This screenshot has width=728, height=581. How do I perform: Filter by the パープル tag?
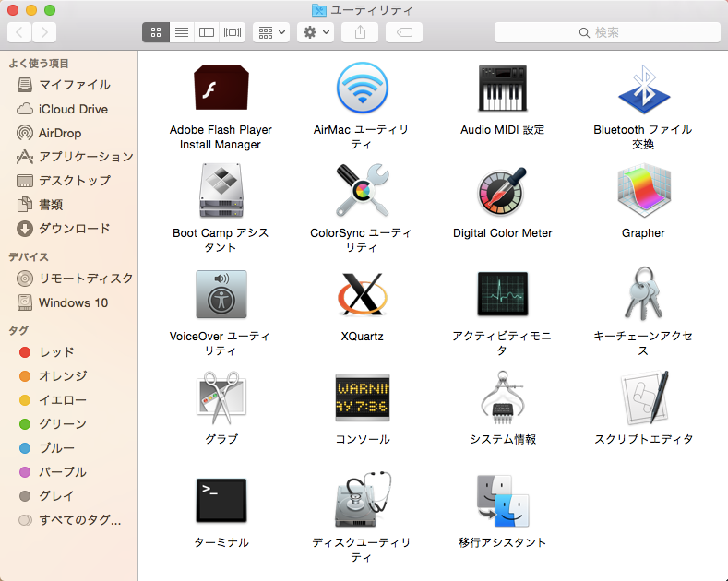pyautogui.click(x=68, y=472)
